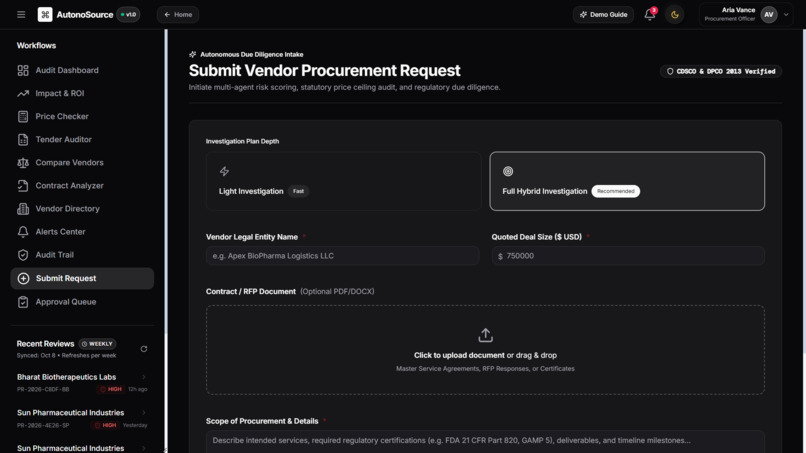Screen dimensions: 806x453
Task: Expand the PR-2026-4E26-SP review chevron
Action: click(x=144, y=412)
